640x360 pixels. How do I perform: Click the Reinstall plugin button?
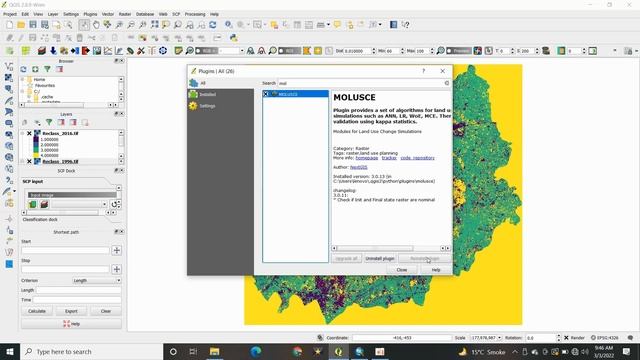point(424,259)
